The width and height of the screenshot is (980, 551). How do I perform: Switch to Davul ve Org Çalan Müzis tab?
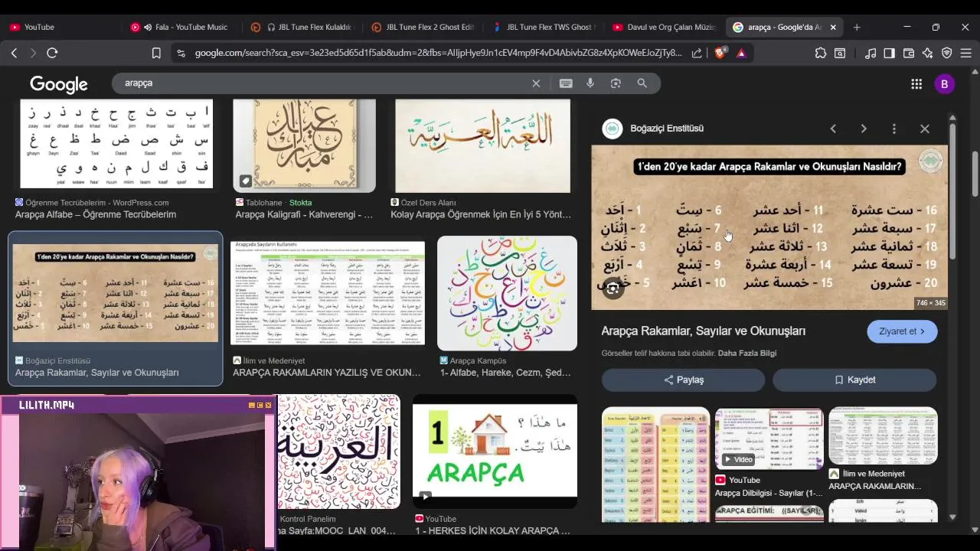[665, 27]
